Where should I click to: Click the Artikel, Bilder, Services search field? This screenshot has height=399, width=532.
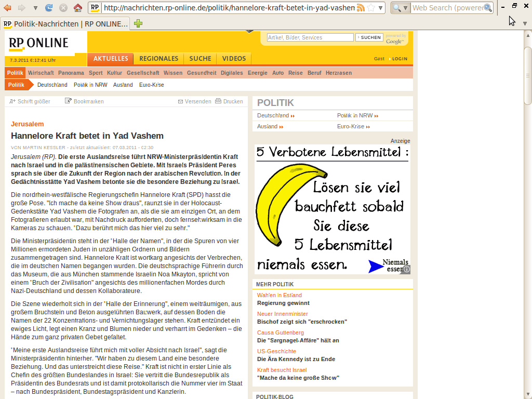click(x=310, y=37)
